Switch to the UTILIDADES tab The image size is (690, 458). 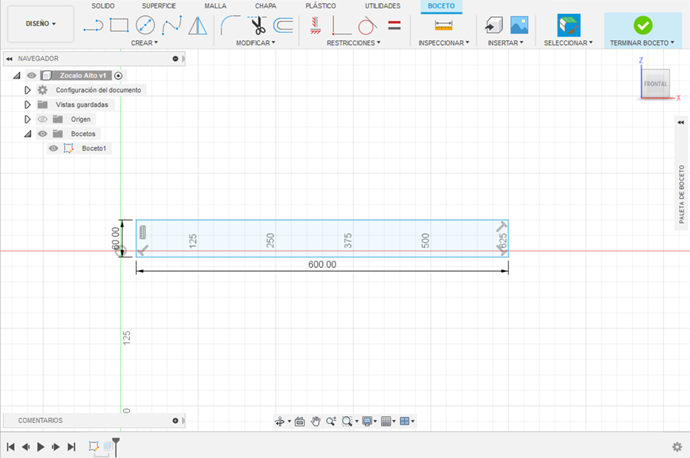click(x=382, y=6)
